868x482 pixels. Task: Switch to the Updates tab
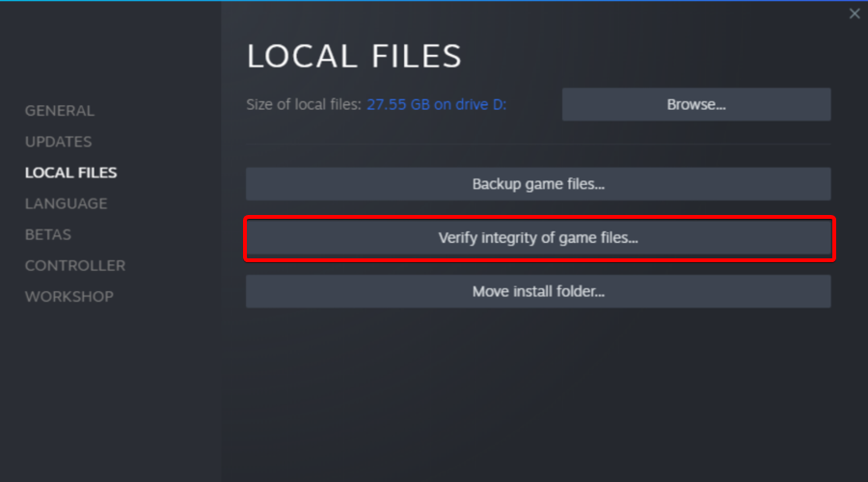coord(58,142)
